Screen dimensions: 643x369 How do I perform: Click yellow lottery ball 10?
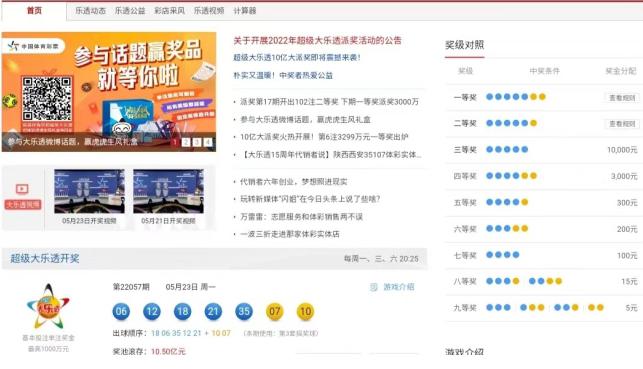[306, 312]
